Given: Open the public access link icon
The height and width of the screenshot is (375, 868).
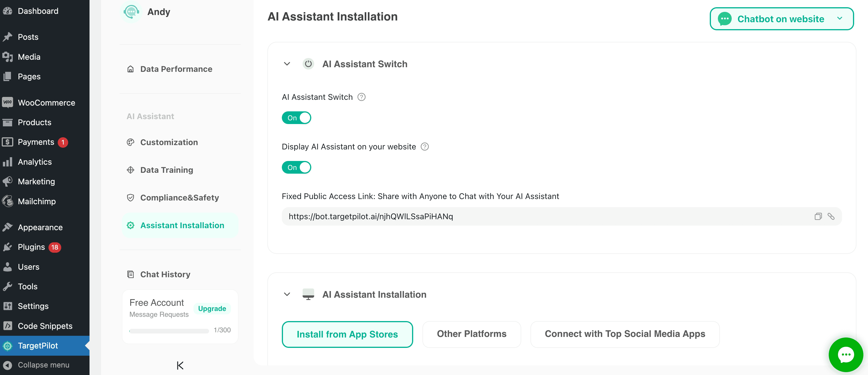Looking at the screenshot, I should [831, 216].
